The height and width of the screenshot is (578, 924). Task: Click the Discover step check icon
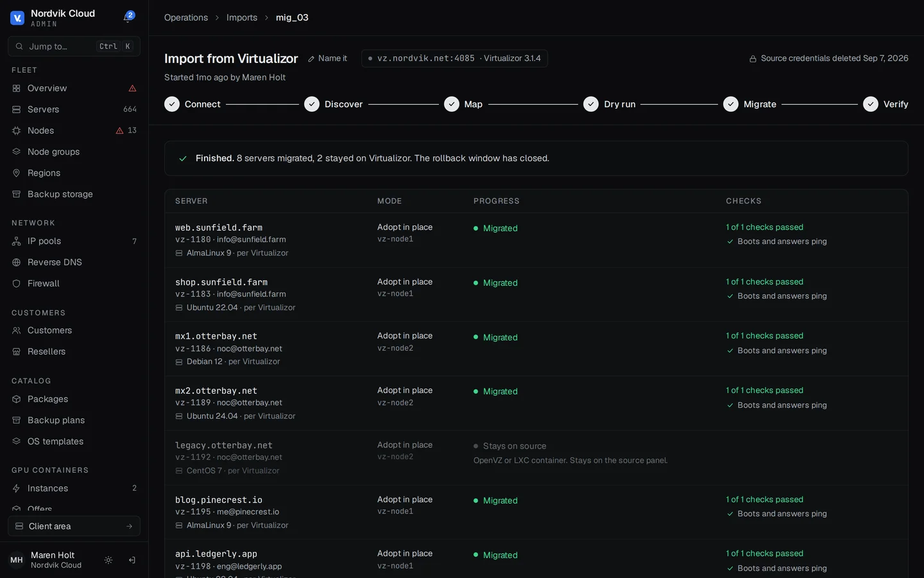pyautogui.click(x=312, y=104)
